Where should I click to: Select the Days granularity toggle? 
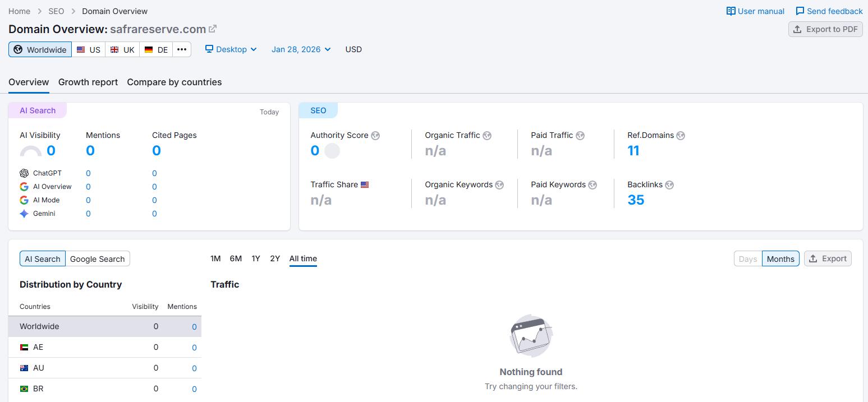pos(748,258)
